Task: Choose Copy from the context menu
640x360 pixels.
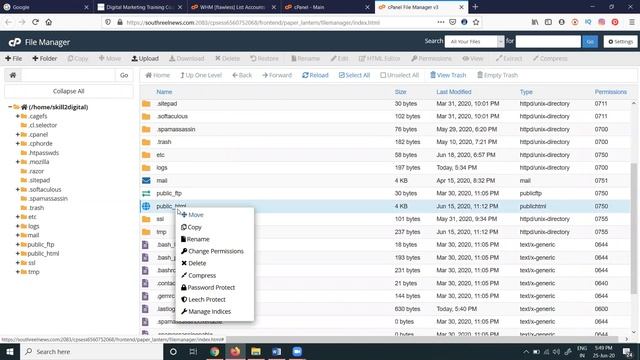Action: pos(191,227)
